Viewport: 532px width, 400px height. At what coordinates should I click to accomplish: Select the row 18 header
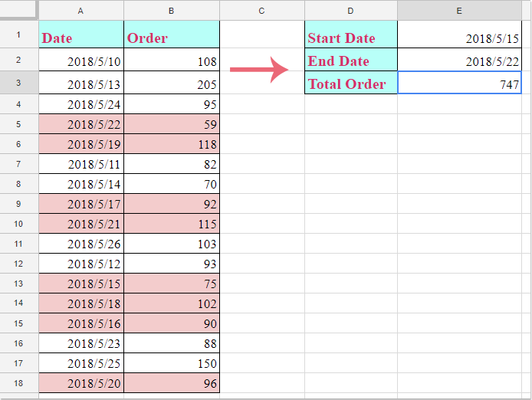point(19,382)
